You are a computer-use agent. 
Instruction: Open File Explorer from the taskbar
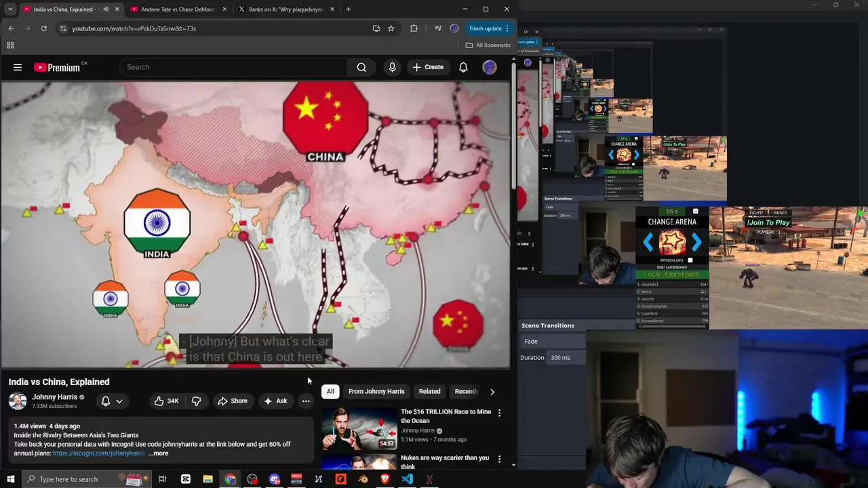pyautogui.click(x=208, y=479)
